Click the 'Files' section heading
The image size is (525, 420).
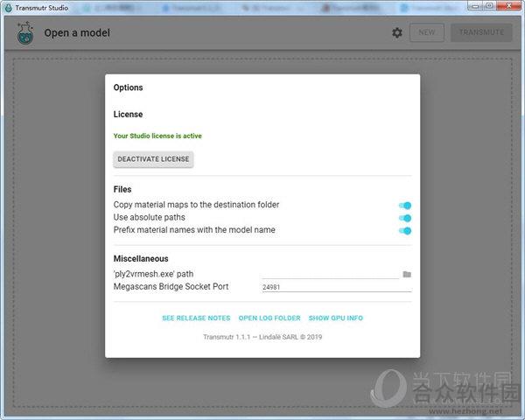point(122,189)
